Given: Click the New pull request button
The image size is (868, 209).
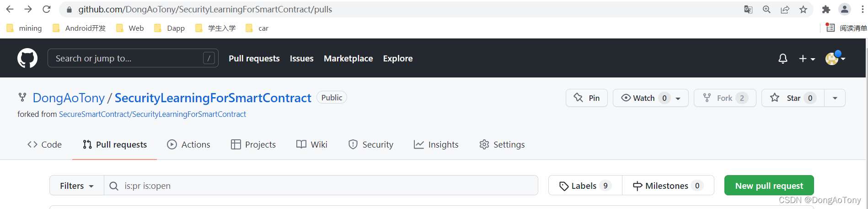Looking at the screenshot, I should click(x=769, y=186).
